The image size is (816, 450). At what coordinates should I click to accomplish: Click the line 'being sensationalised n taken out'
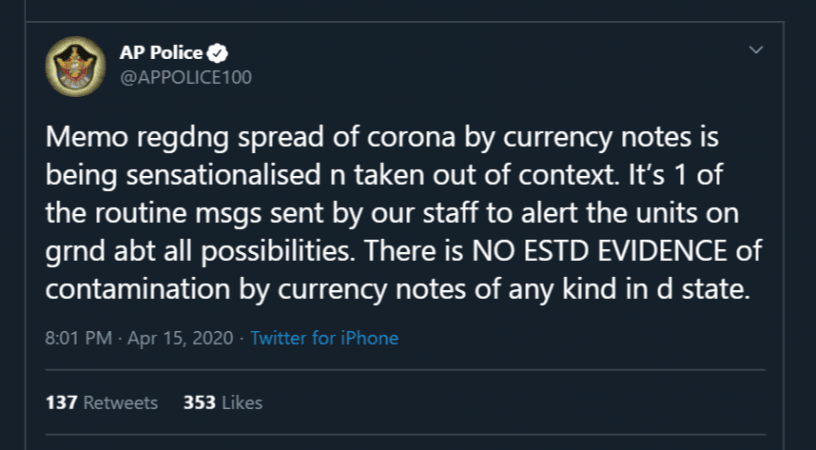tap(385, 176)
